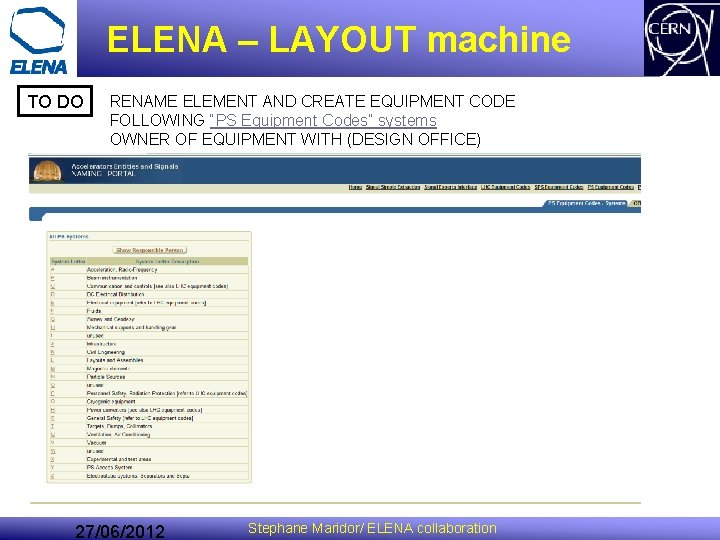Open system letter A link
Screen dimensions: 720x540
(x=52, y=270)
